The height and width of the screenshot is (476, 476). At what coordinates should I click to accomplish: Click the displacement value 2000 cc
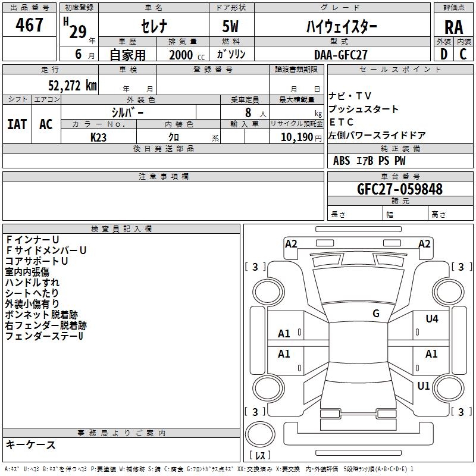click(187, 55)
